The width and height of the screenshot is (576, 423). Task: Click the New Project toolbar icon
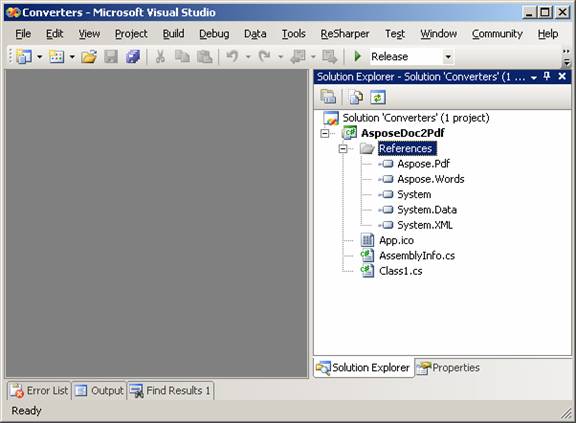point(24,57)
